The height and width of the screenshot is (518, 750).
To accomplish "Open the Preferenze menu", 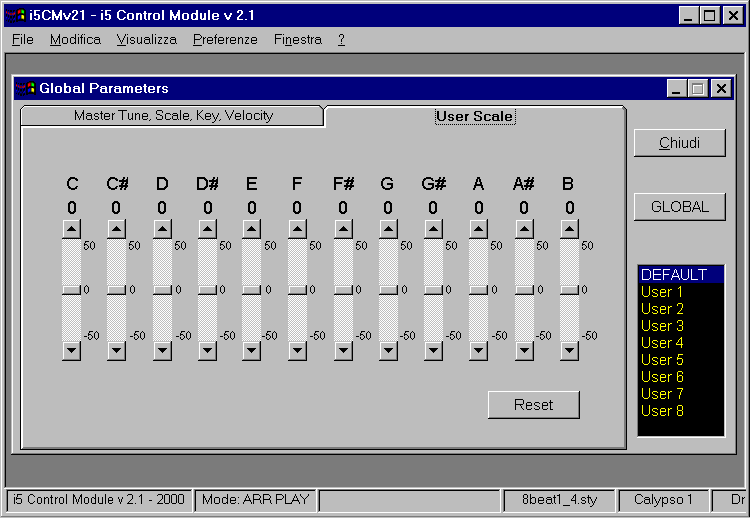I will click(225, 40).
